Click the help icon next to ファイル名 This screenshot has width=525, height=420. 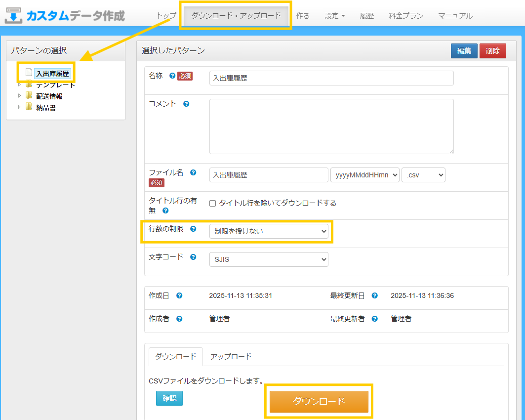193,172
